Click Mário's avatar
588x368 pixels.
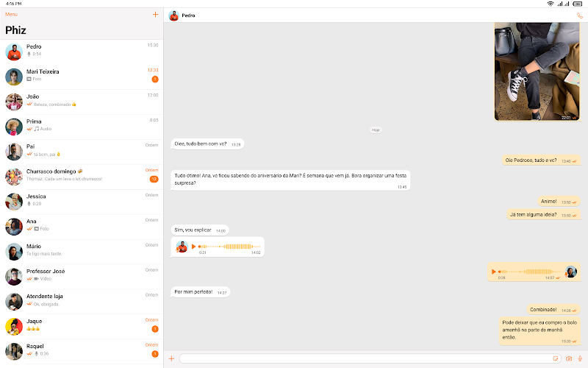14,252
